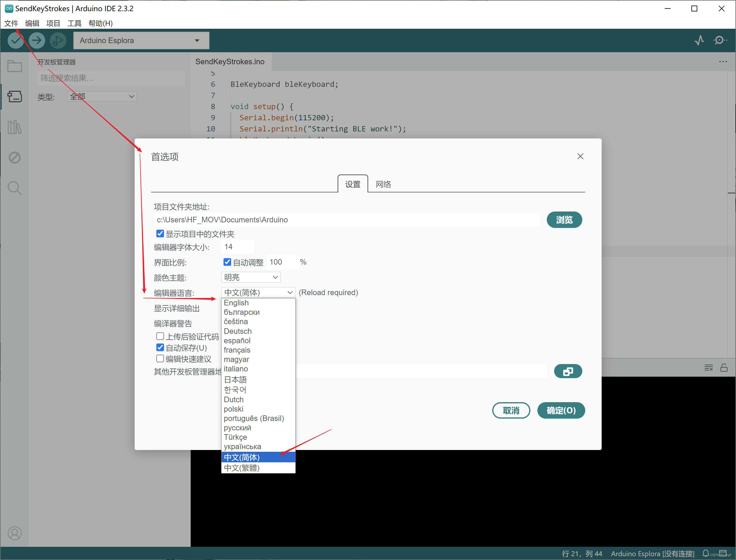736x560 pixels.
Task: Click the Verify checkmark button
Action: [x=15, y=40]
